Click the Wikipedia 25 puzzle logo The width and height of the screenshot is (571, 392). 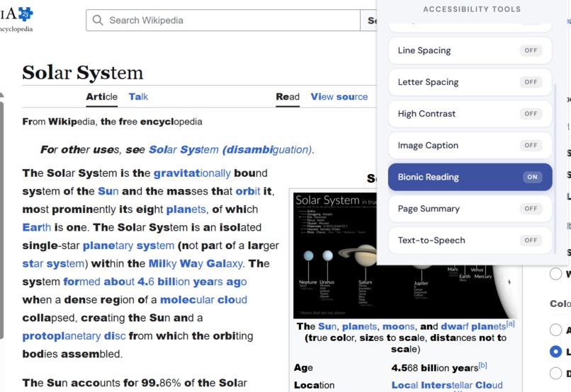[x=26, y=14]
